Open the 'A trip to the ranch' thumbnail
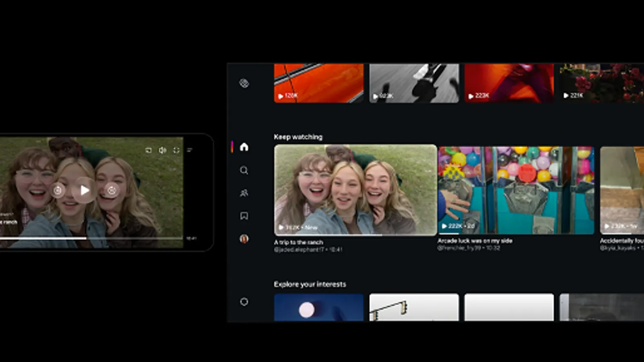Screen dimensions: 644x362 pos(355,190)
